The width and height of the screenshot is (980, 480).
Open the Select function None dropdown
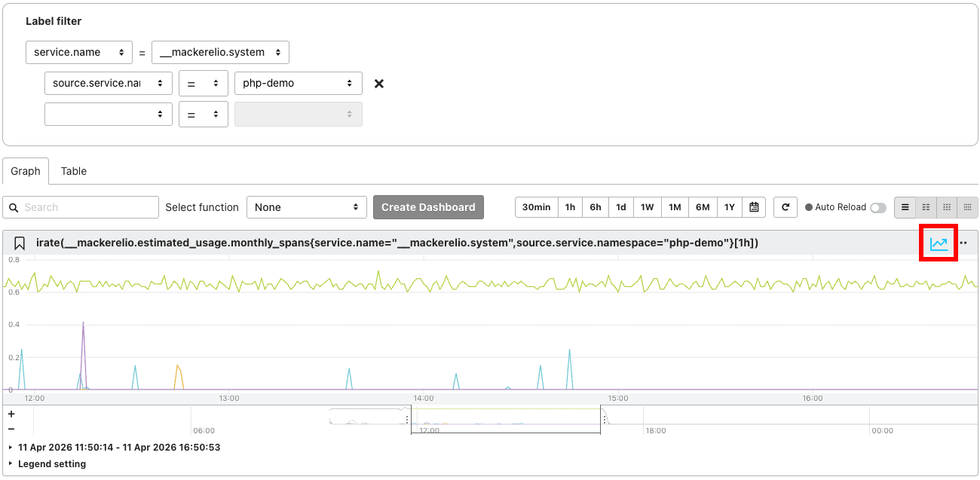tap(307, 207)
